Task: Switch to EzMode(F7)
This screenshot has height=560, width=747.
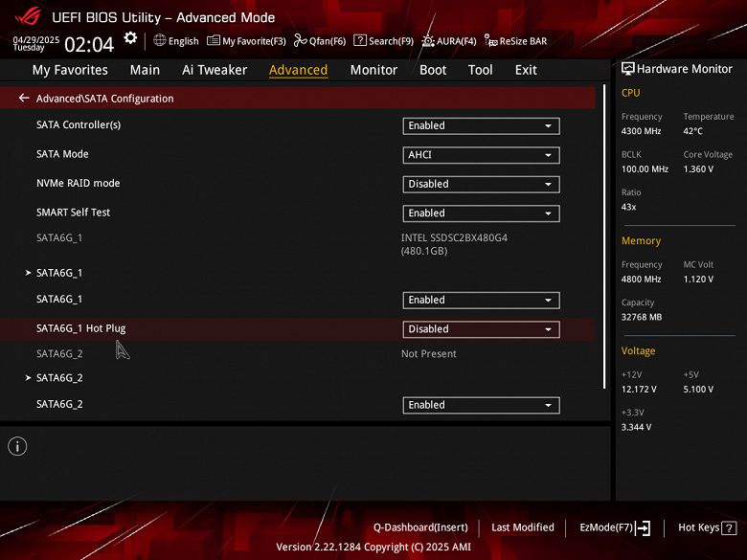Action: 606,527
